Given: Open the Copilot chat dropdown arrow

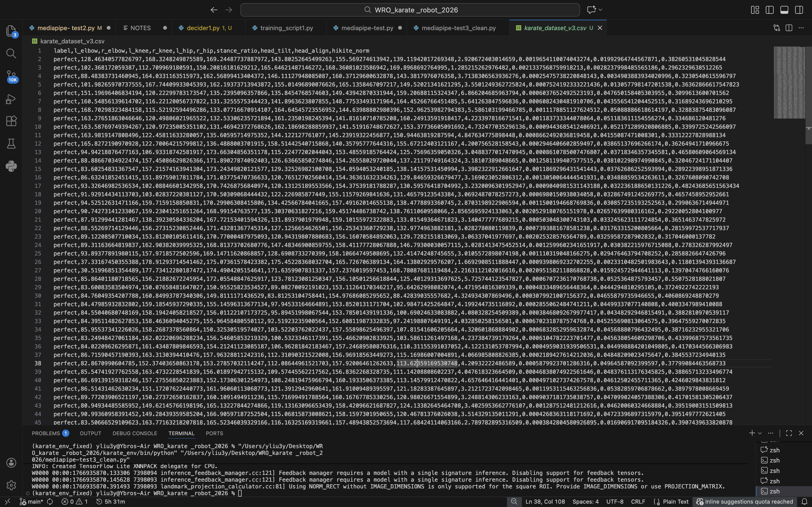Looking at the screenshot, I should (600, 10).
